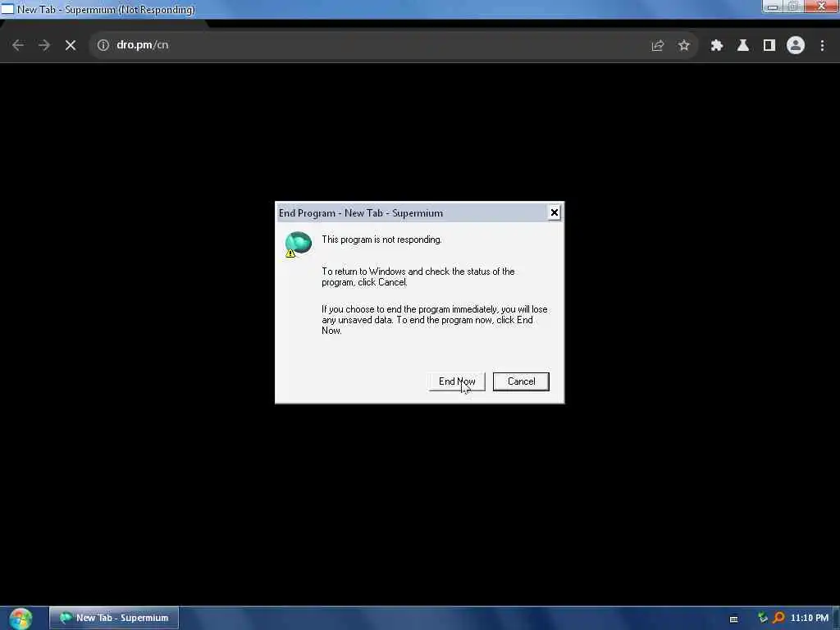
Task: Click the orange magnifier tray icon
Action: (x=778, y=618)
